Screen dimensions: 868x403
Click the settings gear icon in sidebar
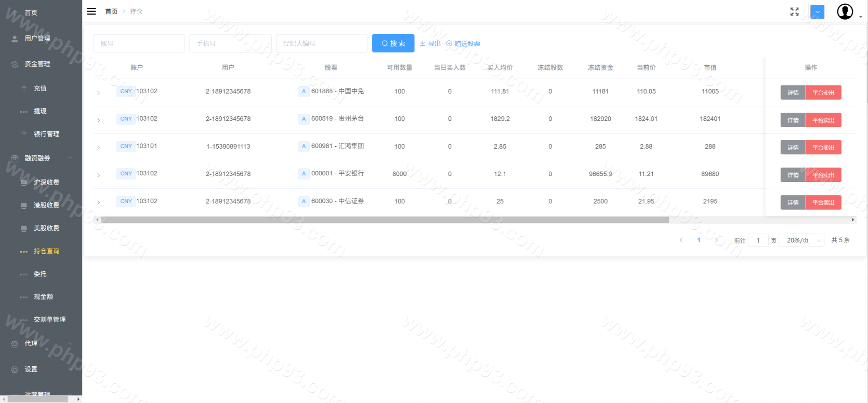(15, 369)
